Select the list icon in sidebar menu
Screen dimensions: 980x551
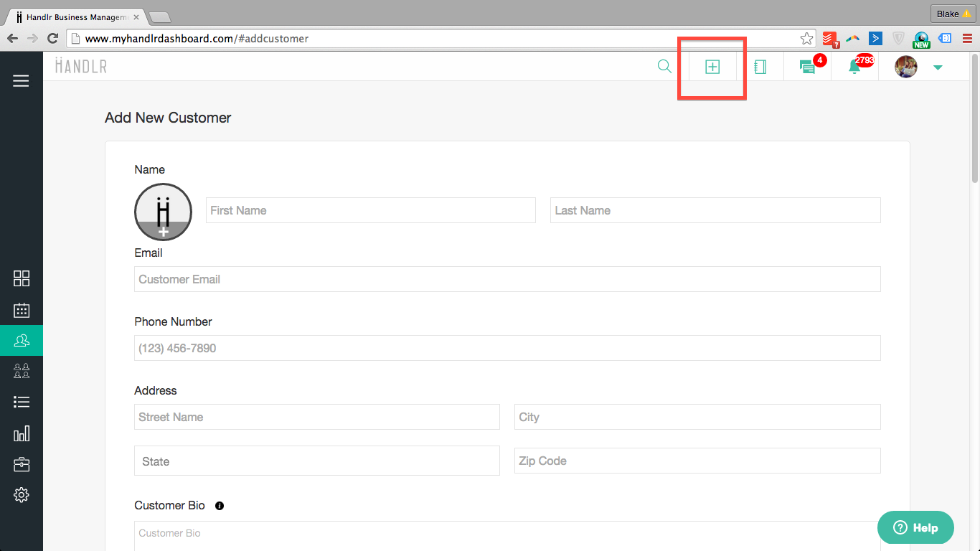[22, 402]
